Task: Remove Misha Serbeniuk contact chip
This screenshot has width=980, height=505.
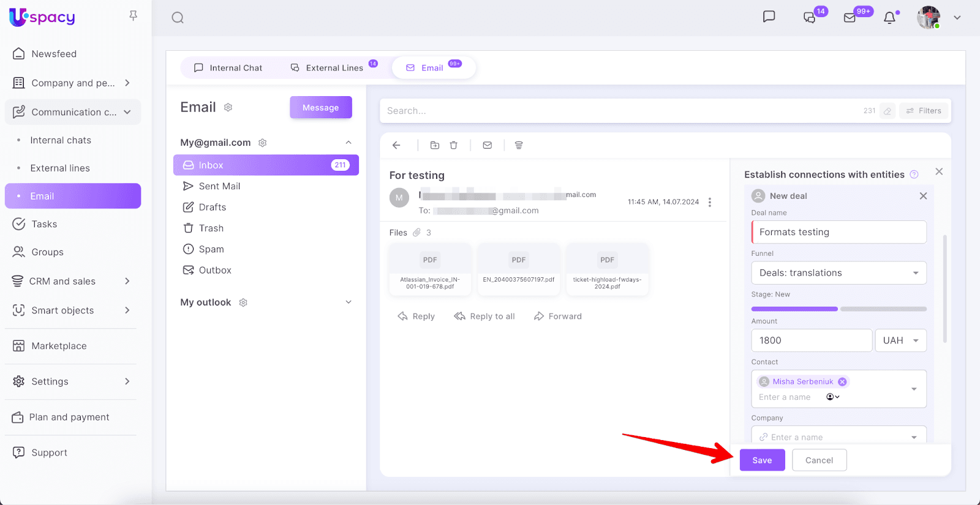Action: pyautogui.click(x=842, y=381)
